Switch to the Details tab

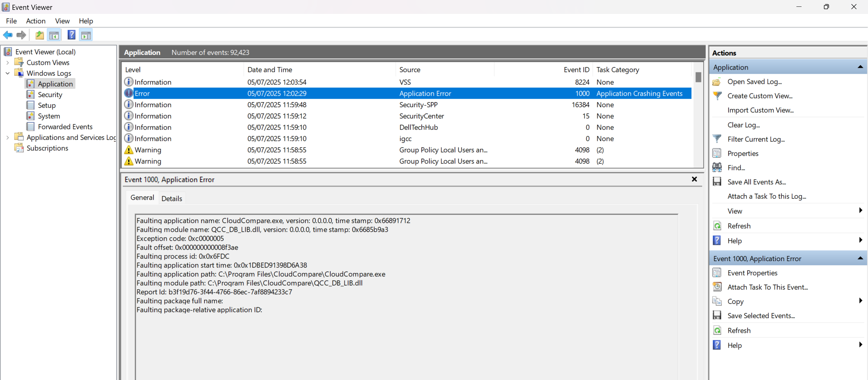pos(172,198)
